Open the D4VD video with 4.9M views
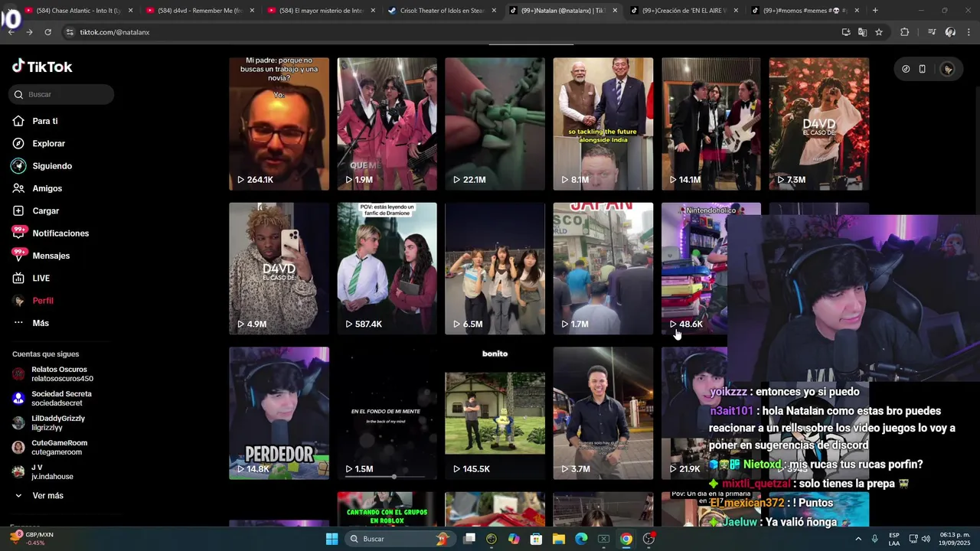This screenshot has height=551, width=980. (279, 268)
